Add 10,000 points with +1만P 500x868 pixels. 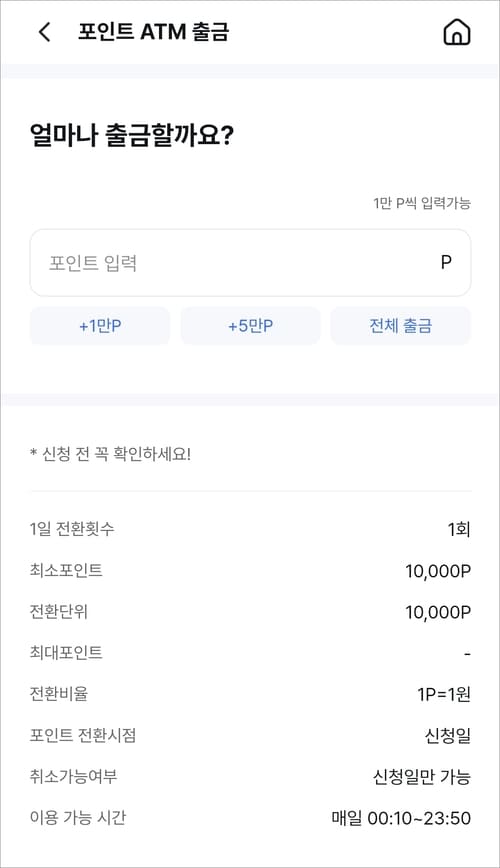click(x=100, y=326)
